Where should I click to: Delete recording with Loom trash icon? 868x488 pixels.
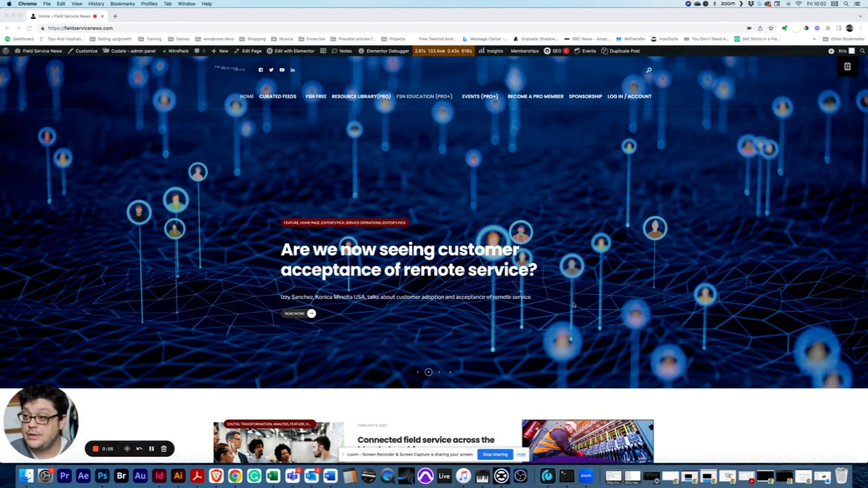tap(164, 449)
